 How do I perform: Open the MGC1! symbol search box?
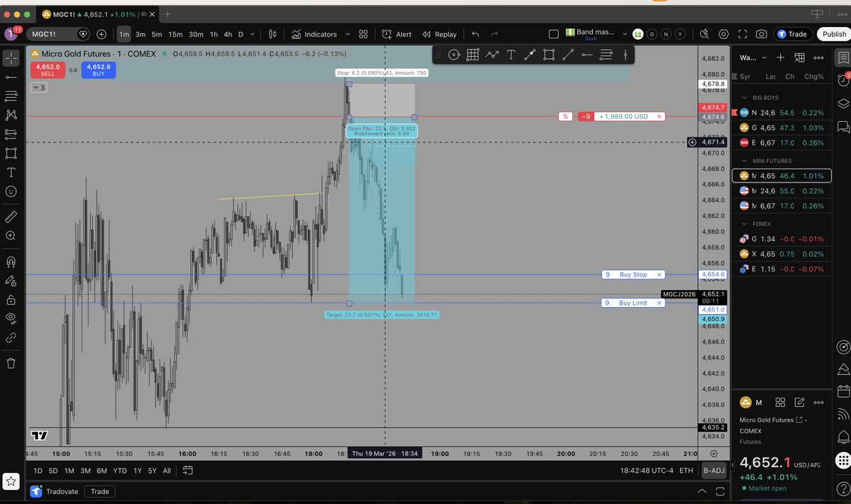pyautogui.click(x=58, y=34)
